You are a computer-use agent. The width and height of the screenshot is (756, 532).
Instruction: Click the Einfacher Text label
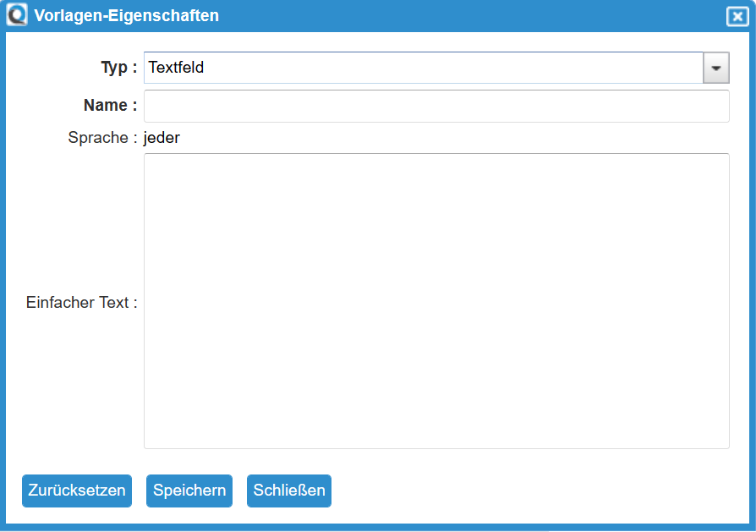point(80,302)
